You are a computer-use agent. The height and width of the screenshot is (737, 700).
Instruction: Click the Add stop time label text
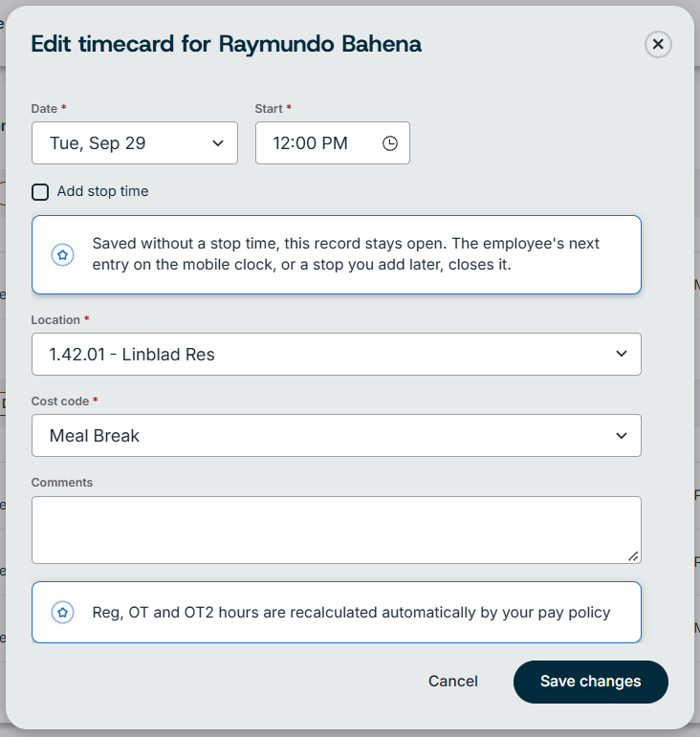pyautogui.click(x=102, y=191)
